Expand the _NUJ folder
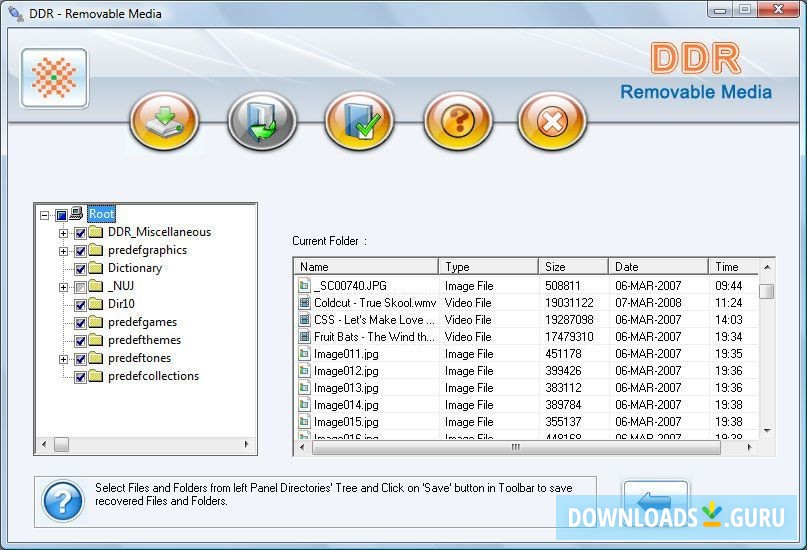807x550 pixels. [x=63, y=287]
